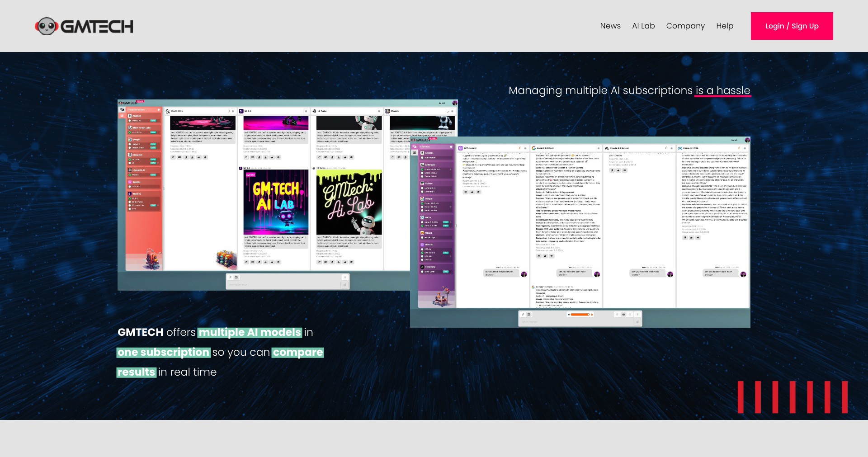Viewport: 868px width, 457px height.
Task: Click the 'in real time' text
Action: click(x=187, y=372)
